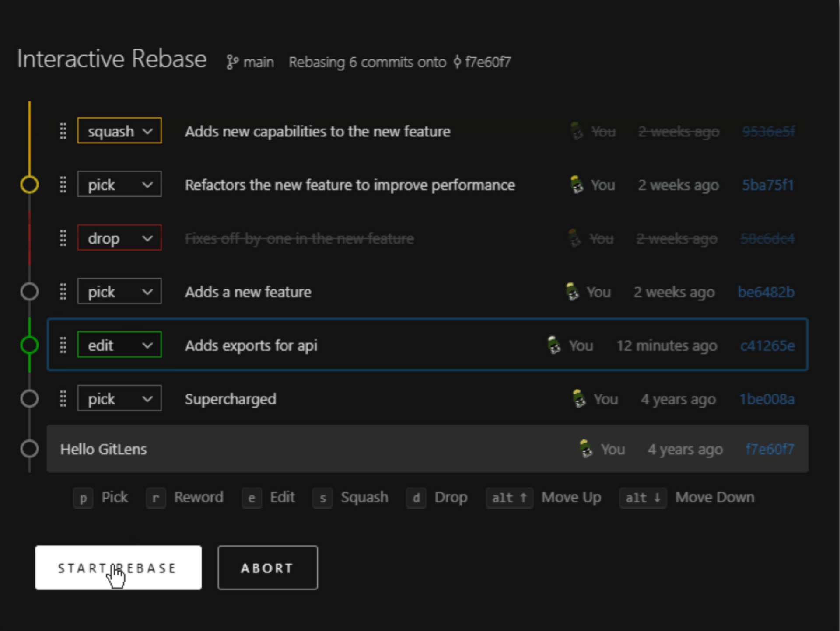Screen dimensions: 840x631
Task: Open the squash action dropdown
Action: (119, 130)
